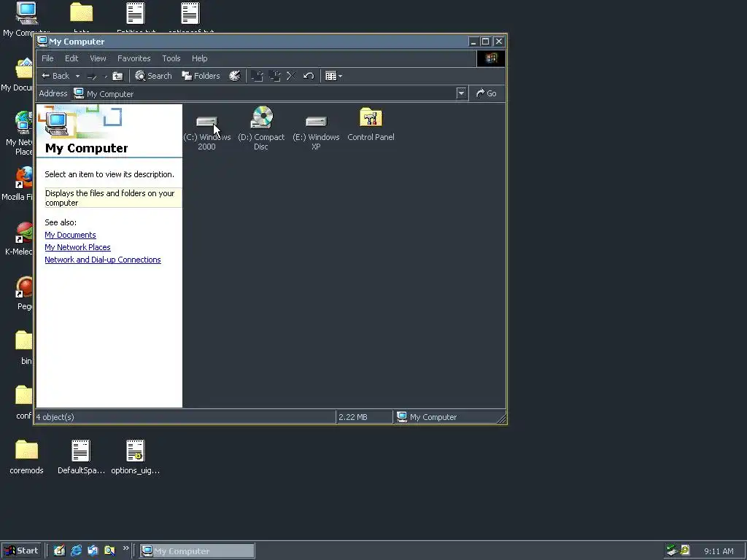
Task: Select the bin desktop folder
Action: tap(25, 348)
